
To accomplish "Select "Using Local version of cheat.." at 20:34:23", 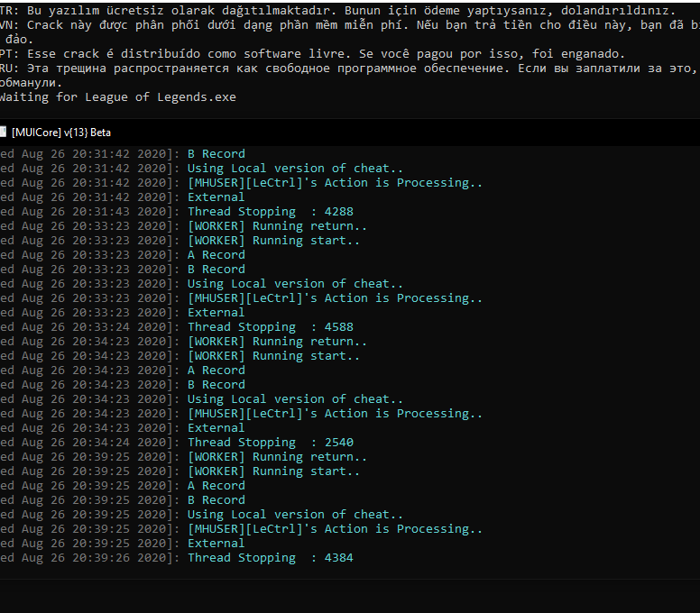I will pos(295,399).
